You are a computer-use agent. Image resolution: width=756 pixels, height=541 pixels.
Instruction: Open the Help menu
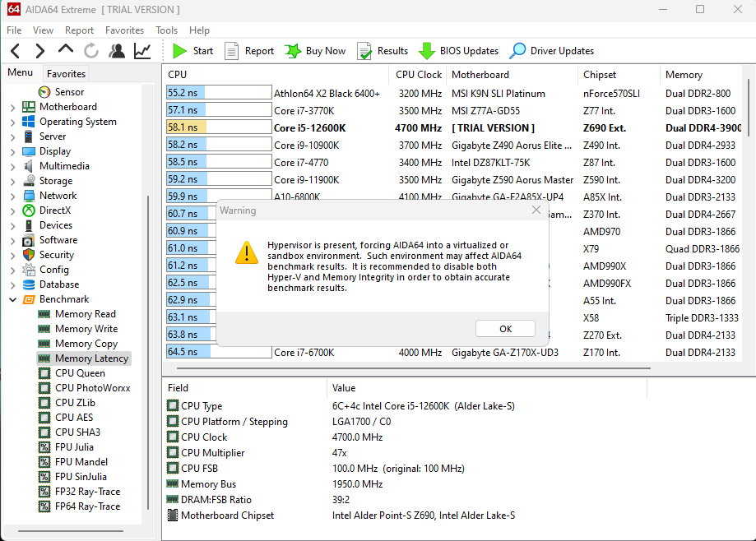point(199,30)
